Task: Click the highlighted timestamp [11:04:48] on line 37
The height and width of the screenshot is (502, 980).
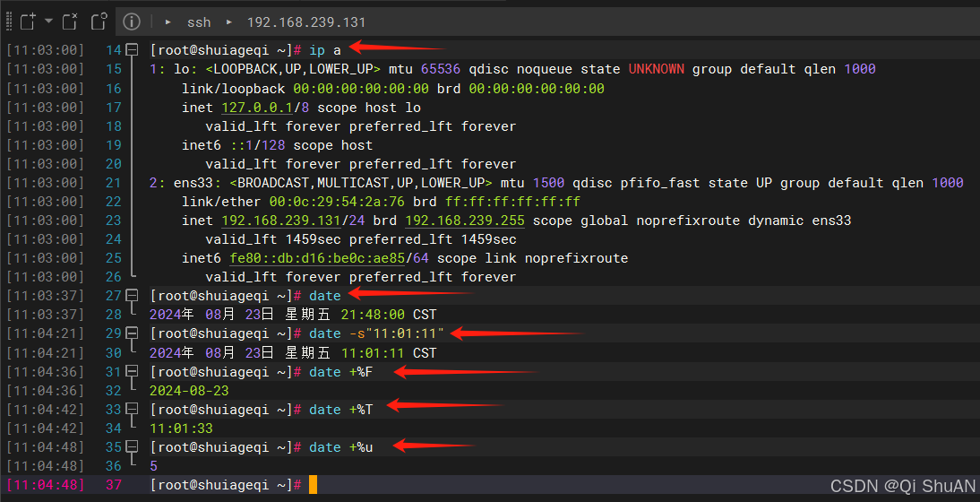Action: pos(45,484)
